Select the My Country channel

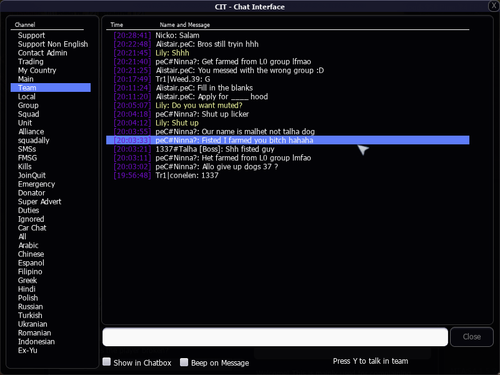tap(37, 70)
